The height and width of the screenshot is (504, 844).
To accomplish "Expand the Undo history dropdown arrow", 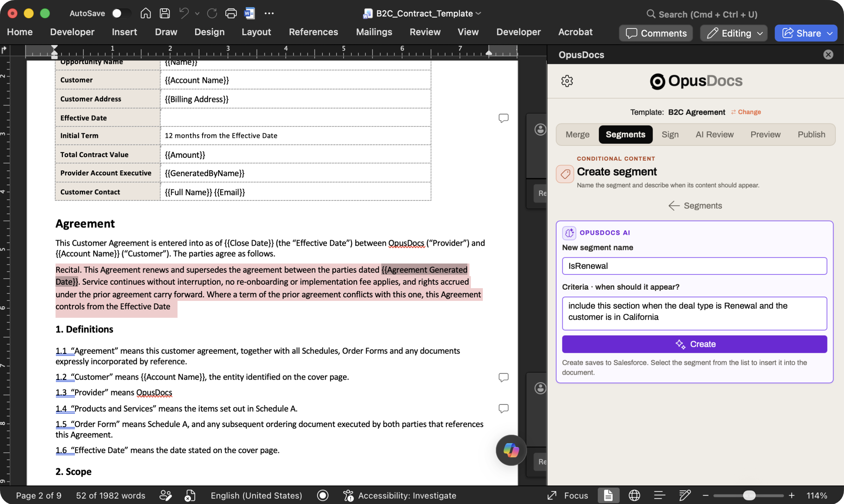I will (x=197, y=14).
